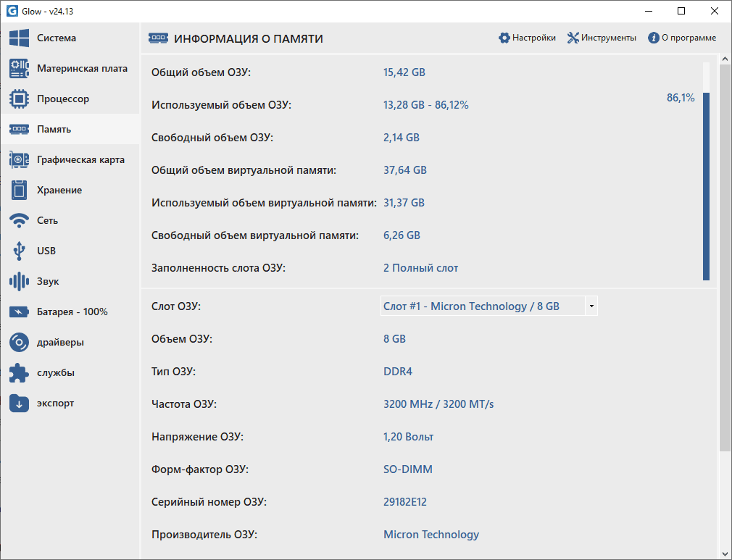The image size is (732, 560).
Task: Click the graphics card icon
Action: (19, 160)
